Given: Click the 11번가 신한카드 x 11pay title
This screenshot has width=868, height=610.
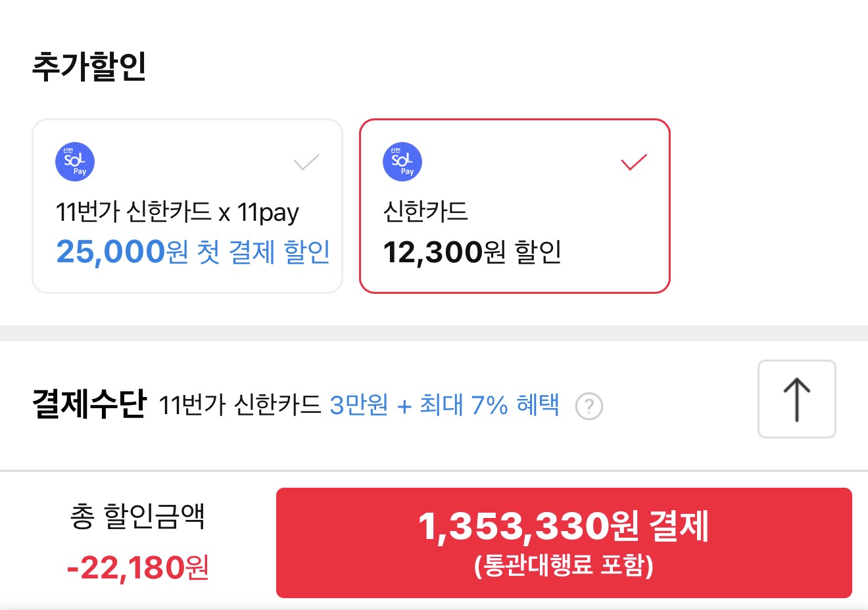Looking at the screenshot, I should 177,212.
